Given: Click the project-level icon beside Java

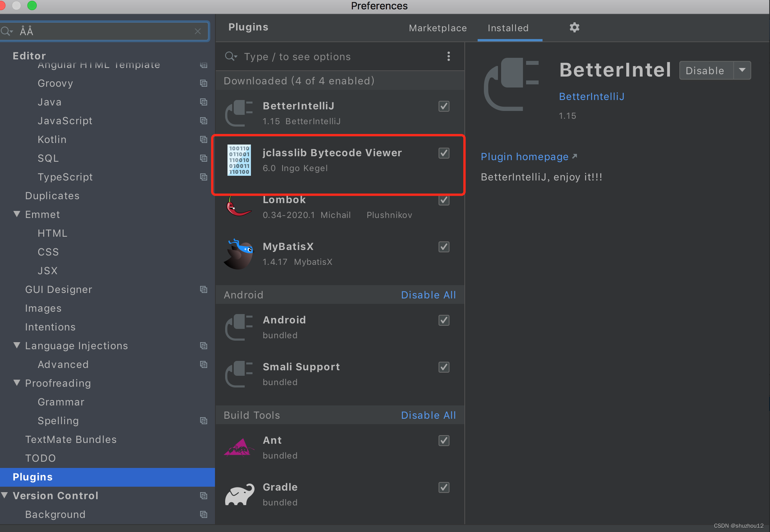Looking at the screenshot, I should (x=204, y=102).
